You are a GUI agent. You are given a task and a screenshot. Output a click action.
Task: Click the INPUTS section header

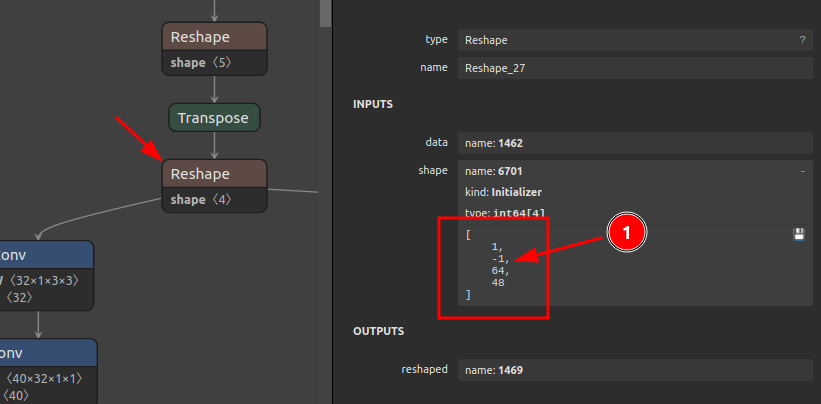(x=373, y=104)
